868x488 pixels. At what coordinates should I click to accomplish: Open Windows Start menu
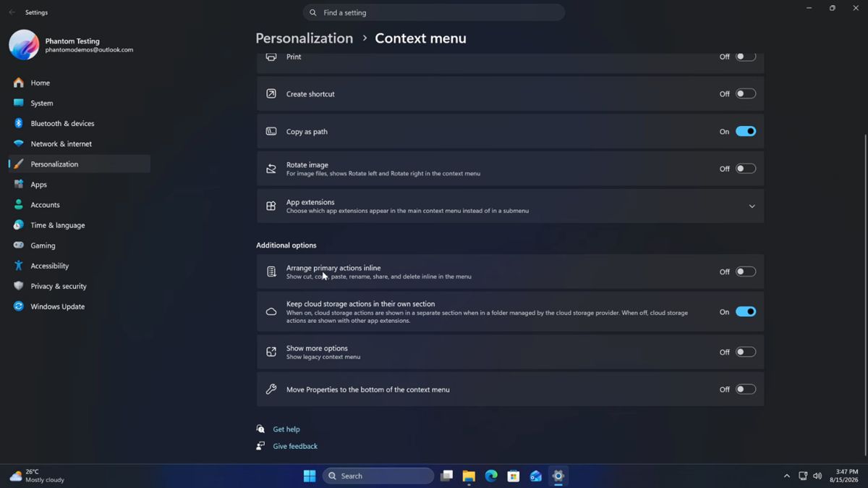point(310,476)
